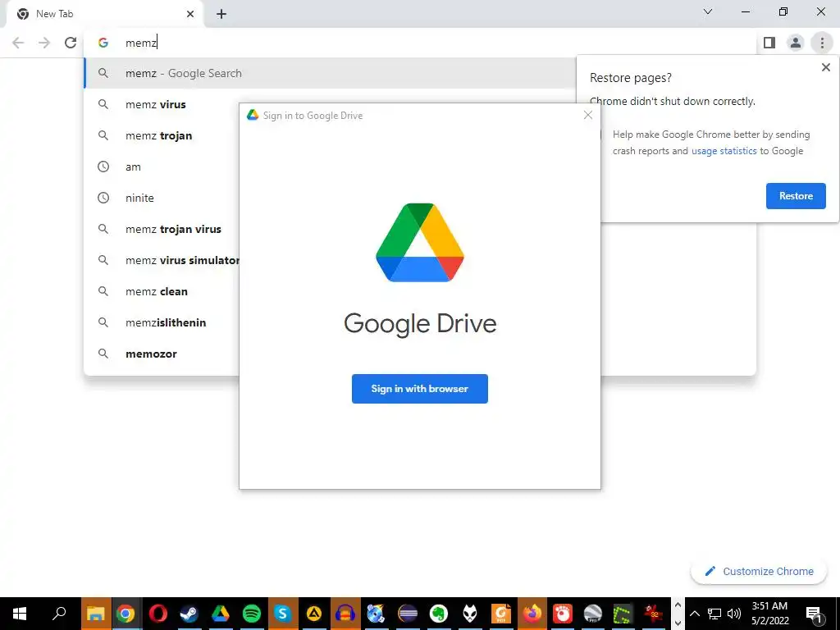Click the address bar containing memz

[x=419, y=43]
